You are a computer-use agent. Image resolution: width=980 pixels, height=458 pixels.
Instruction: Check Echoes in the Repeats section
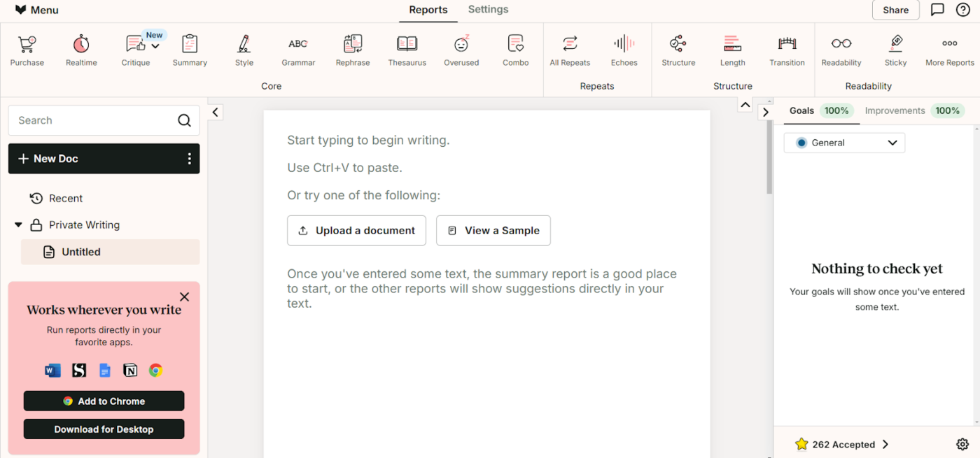tap(624, 48)
